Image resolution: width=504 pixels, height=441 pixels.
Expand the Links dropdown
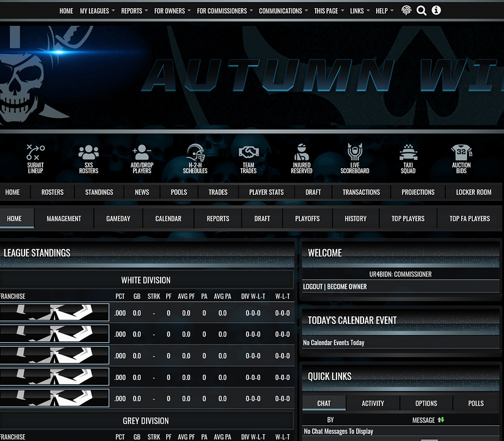[x=360, y=11]
